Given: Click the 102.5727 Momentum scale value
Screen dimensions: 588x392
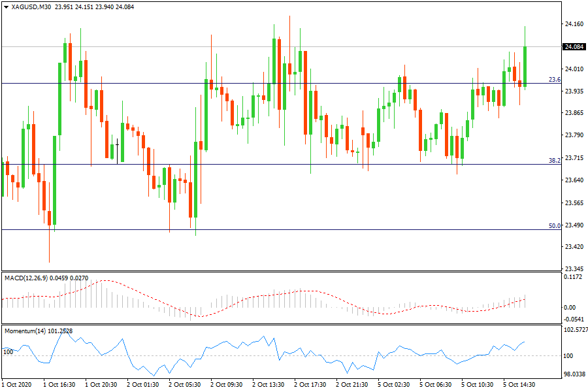Looking at the screenshot, I should point(575,331).
